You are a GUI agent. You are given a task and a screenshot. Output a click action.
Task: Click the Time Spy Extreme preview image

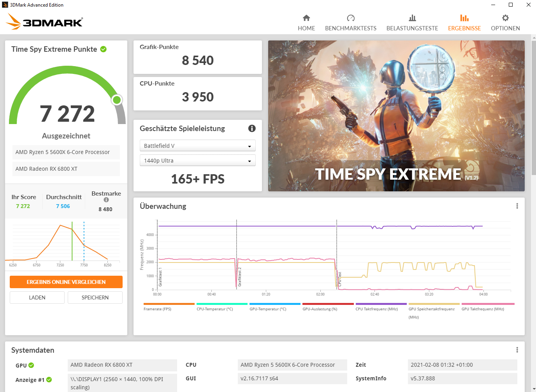[396, 116]
